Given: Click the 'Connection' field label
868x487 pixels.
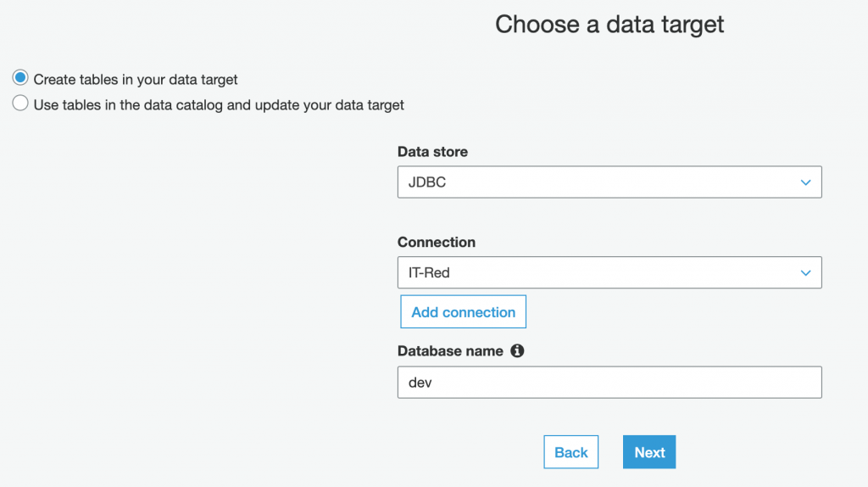Looking at the screenshot, I should click(x=436, y=242).
